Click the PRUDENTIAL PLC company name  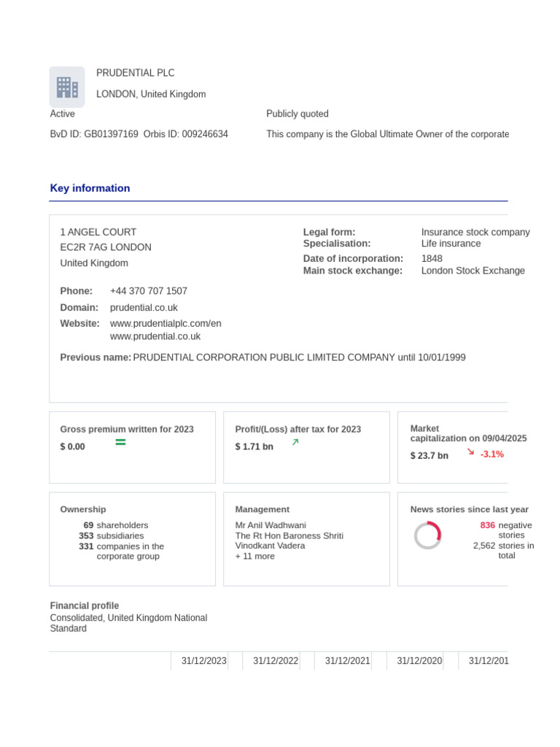pos(135,73)
